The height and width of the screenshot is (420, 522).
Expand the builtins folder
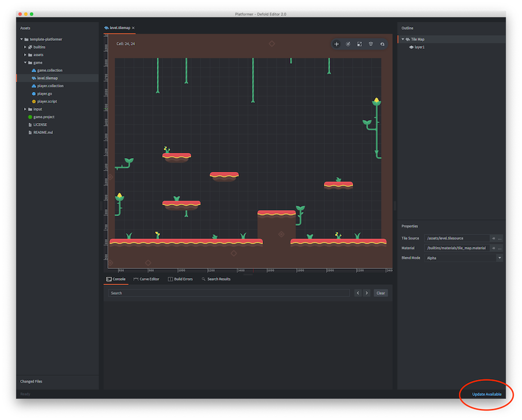(x=25, y=47)
